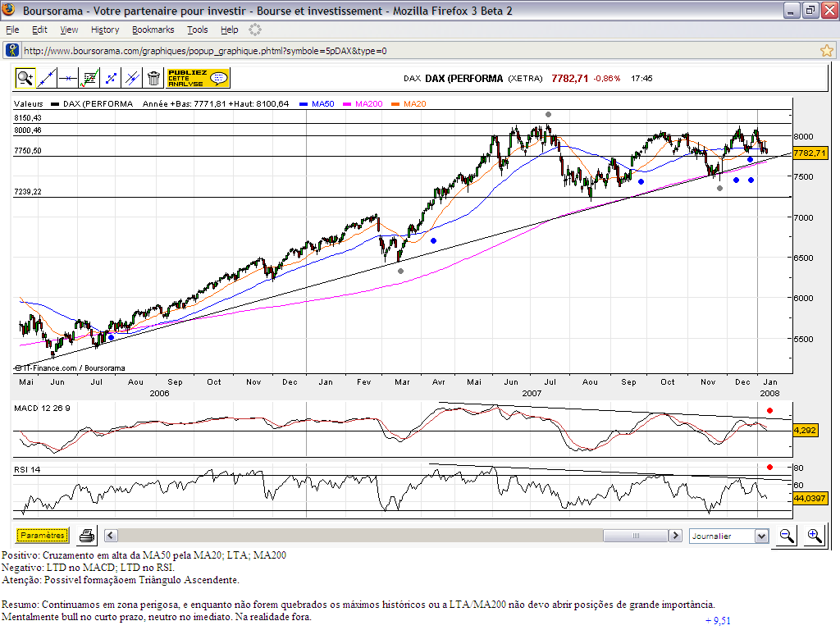Click the MA200 magenta legend swatch
The image size is (840, 630).
(x=347, y=104)
